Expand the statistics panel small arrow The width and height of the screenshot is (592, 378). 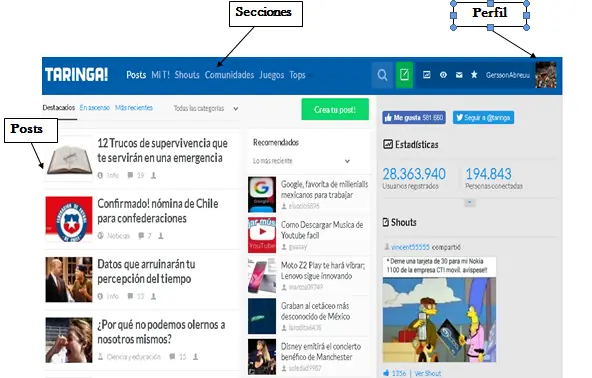pyautogui.click(x=470, y=202)
